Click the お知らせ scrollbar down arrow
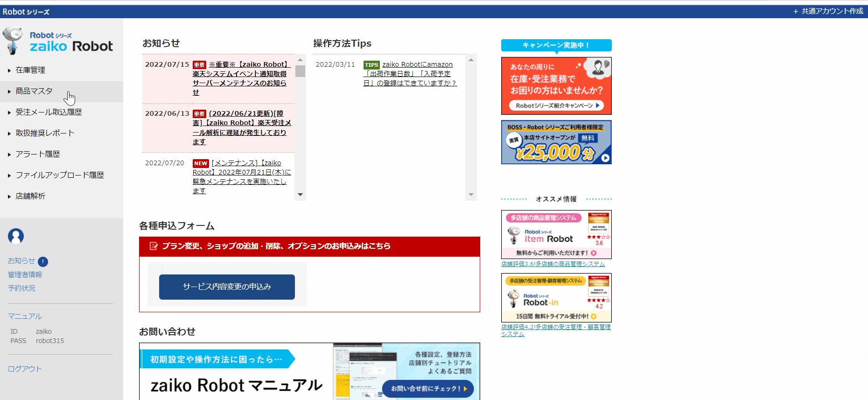The width and height of the screenshot is (868, 400). coord(300,195)
